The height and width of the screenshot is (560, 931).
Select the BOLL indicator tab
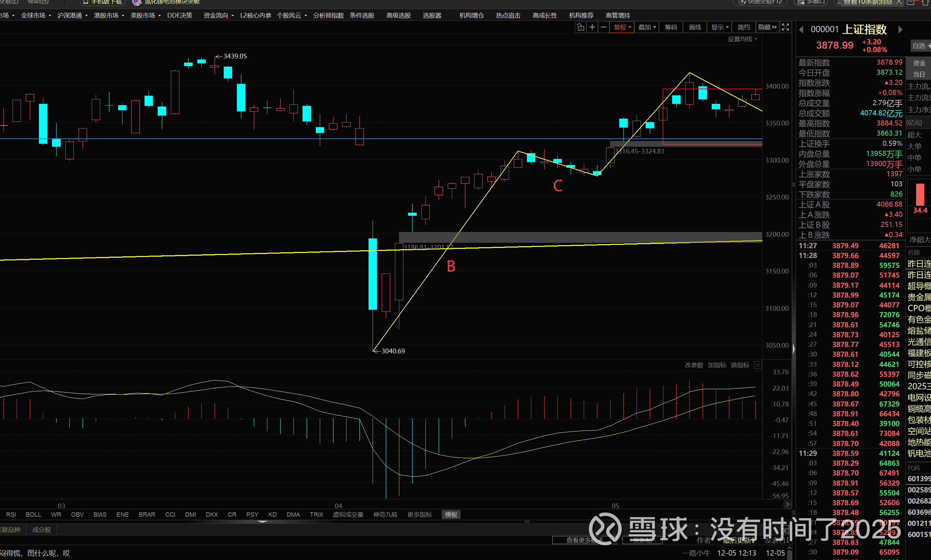point(33,514)
